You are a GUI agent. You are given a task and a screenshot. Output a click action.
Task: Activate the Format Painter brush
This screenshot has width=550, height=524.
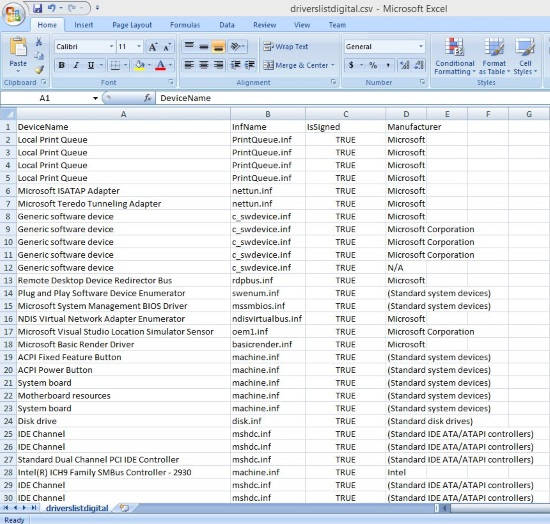tap(39, 69)
